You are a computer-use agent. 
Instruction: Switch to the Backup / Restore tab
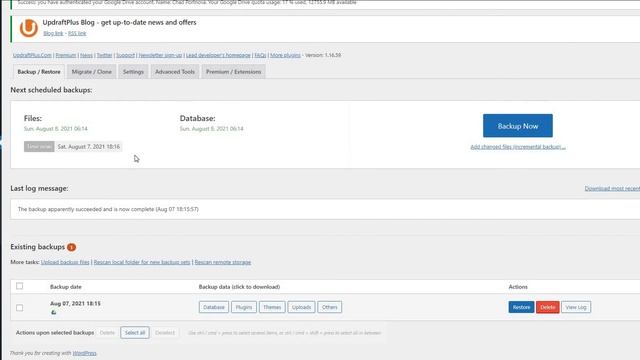point(39,72)
